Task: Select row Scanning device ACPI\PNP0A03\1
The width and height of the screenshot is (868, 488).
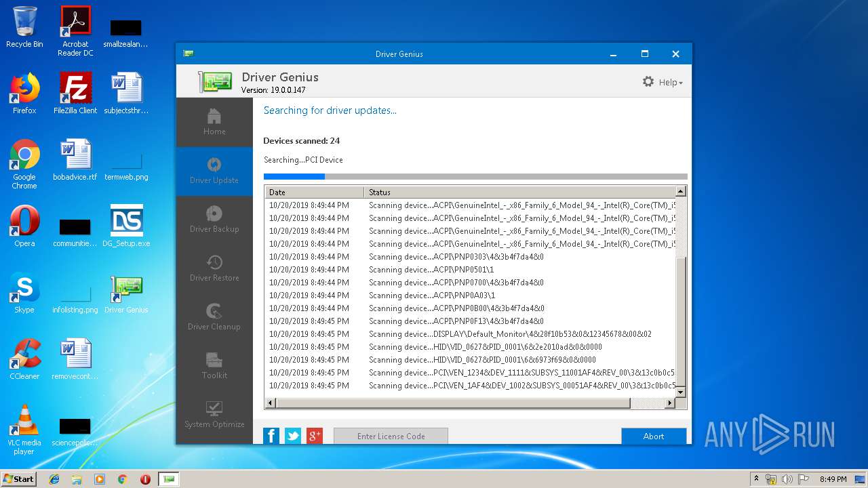Action: [x=471, y=296]
